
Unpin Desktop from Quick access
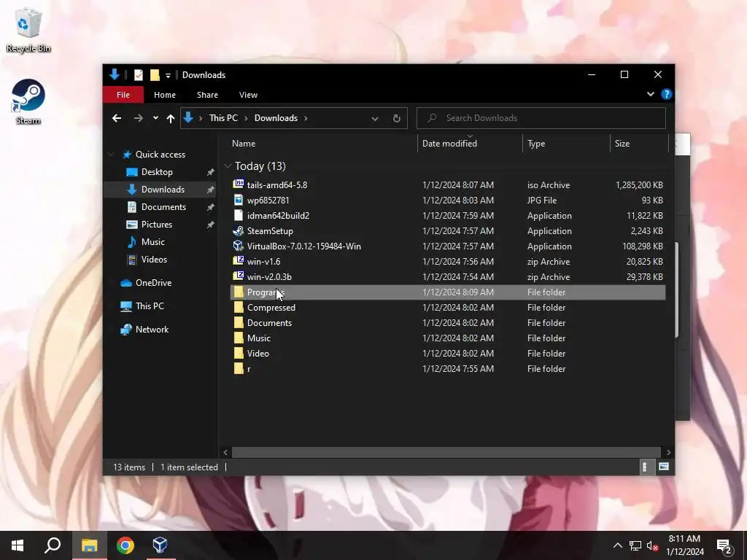[210, 172]
